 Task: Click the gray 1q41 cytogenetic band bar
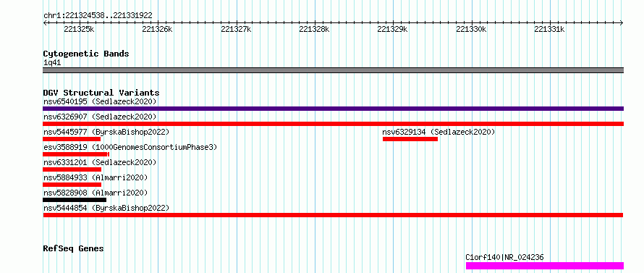click(333, 70)
